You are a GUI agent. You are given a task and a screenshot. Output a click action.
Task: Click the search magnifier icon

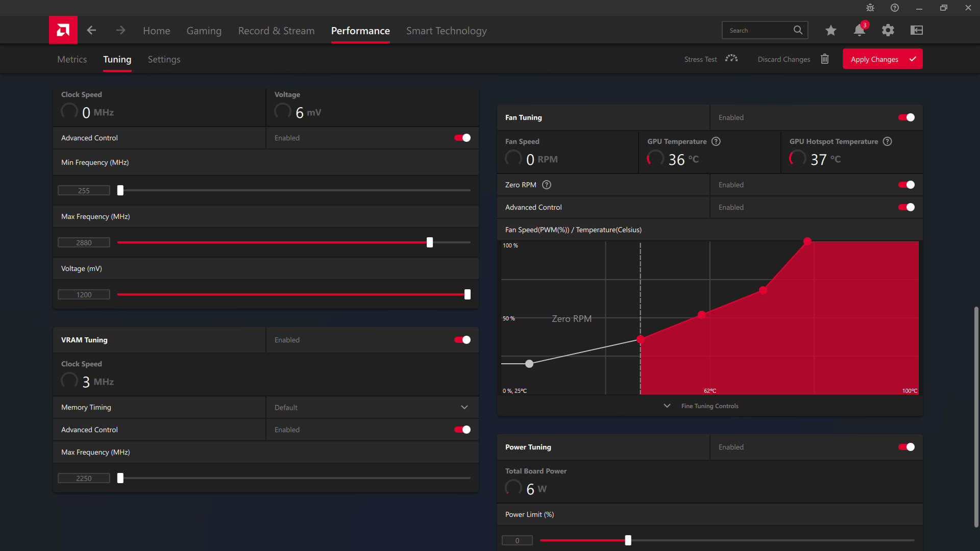pyautogui.click(x=798, y=30)
